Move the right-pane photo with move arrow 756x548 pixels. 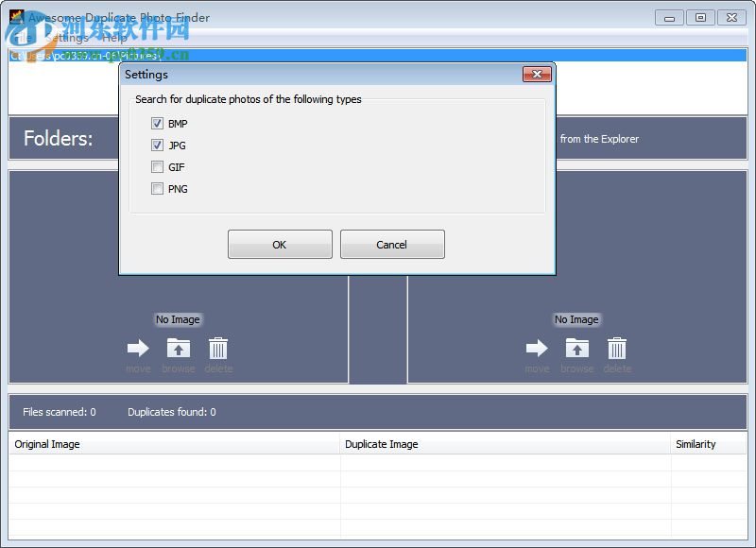(537, 348)
